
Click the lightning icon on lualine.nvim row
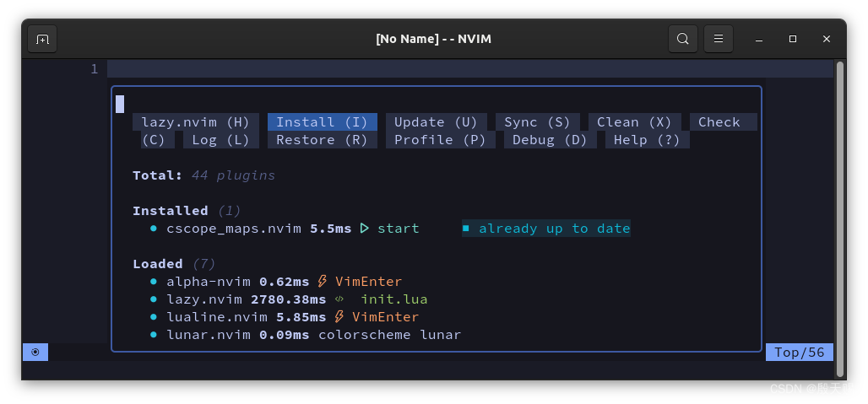(x=339, y=316)
